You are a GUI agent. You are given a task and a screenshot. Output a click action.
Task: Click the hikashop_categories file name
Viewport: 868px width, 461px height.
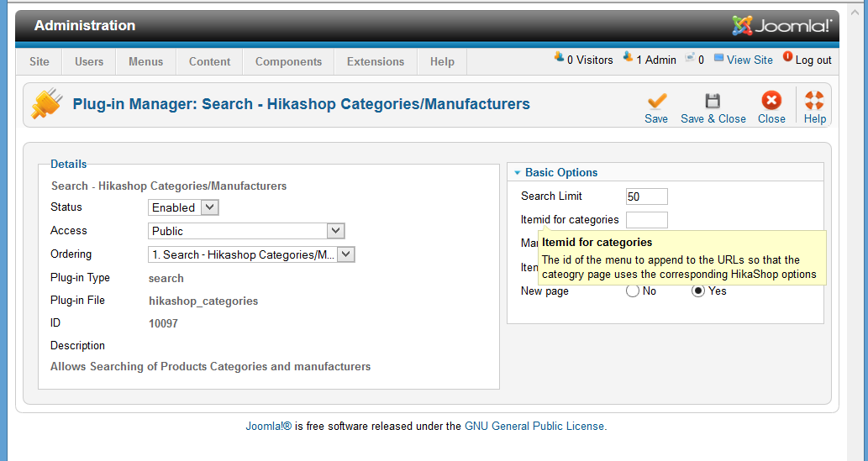point(203,301)
